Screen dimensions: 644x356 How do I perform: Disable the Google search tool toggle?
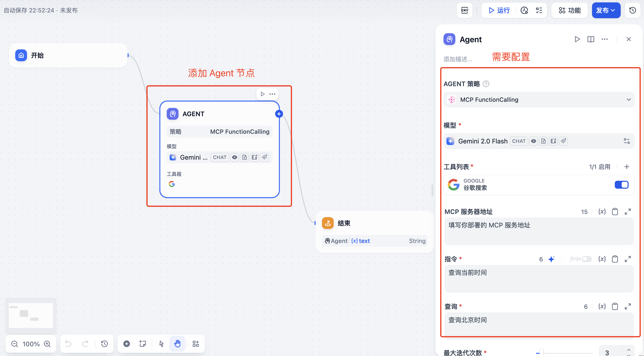[621, 185]
